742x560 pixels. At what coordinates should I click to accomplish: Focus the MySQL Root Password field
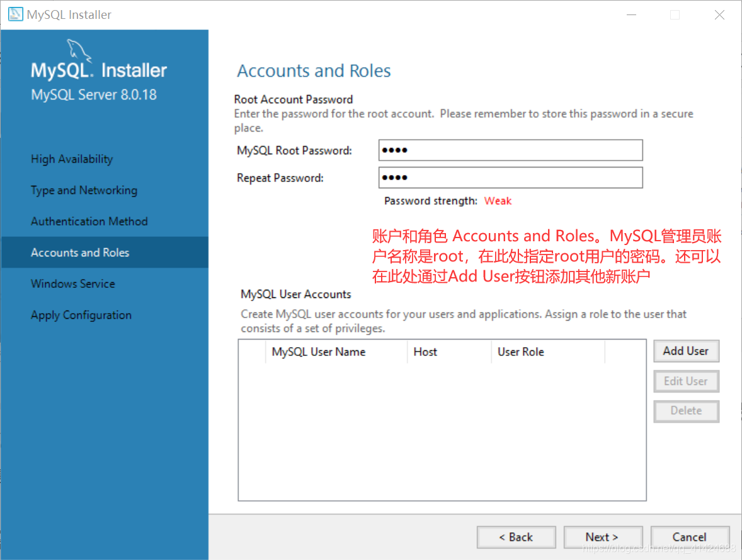[511, 151]
